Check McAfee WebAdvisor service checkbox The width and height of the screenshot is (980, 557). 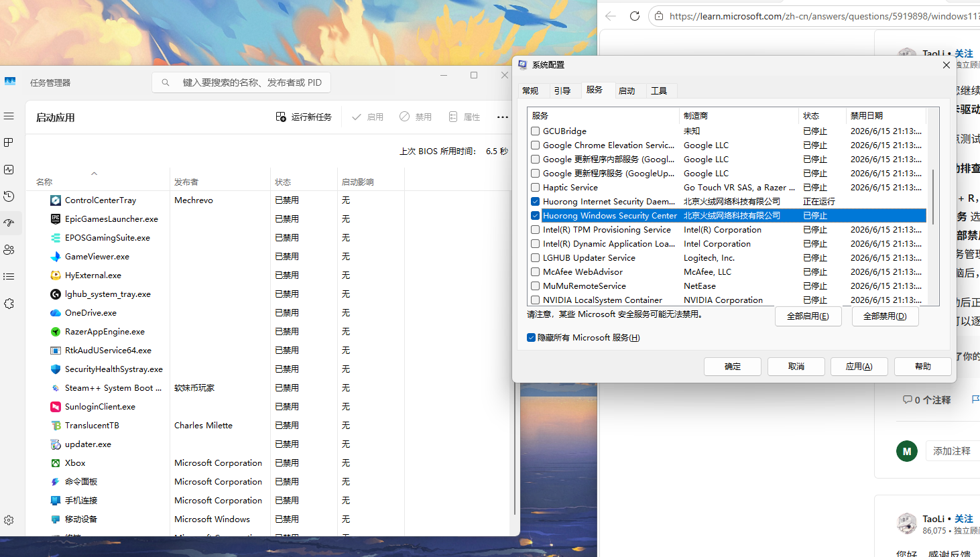(x=535, y=272)
